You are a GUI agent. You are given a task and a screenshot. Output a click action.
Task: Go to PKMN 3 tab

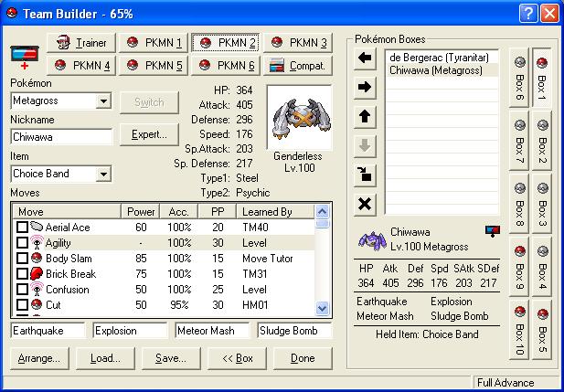point(298,43)
